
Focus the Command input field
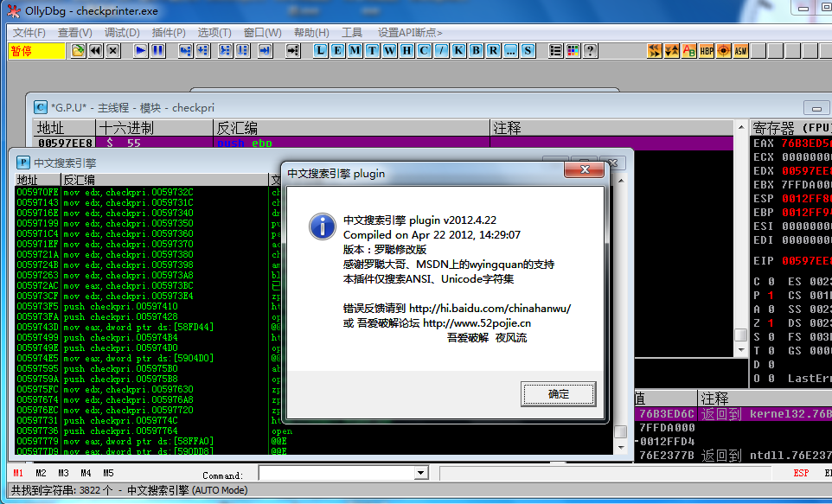[337, 473]
